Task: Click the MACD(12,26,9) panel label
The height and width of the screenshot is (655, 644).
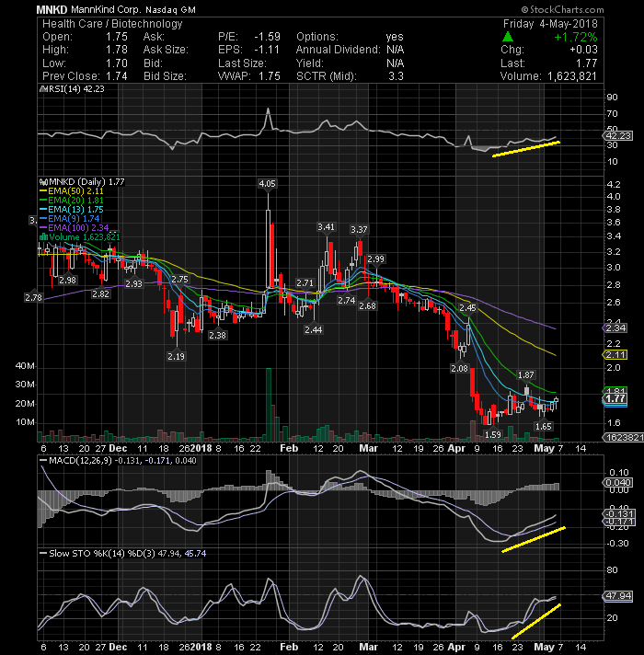Action: coord(80,460)
